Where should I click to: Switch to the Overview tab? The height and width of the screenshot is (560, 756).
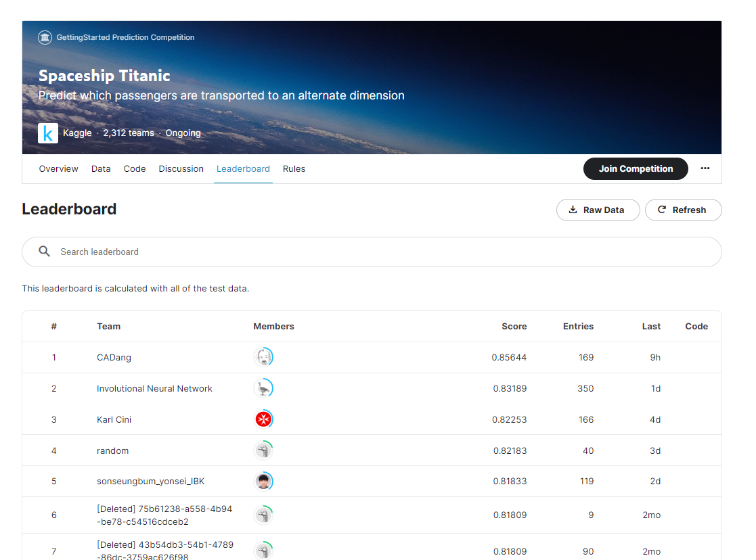click(x=58, y=168)
